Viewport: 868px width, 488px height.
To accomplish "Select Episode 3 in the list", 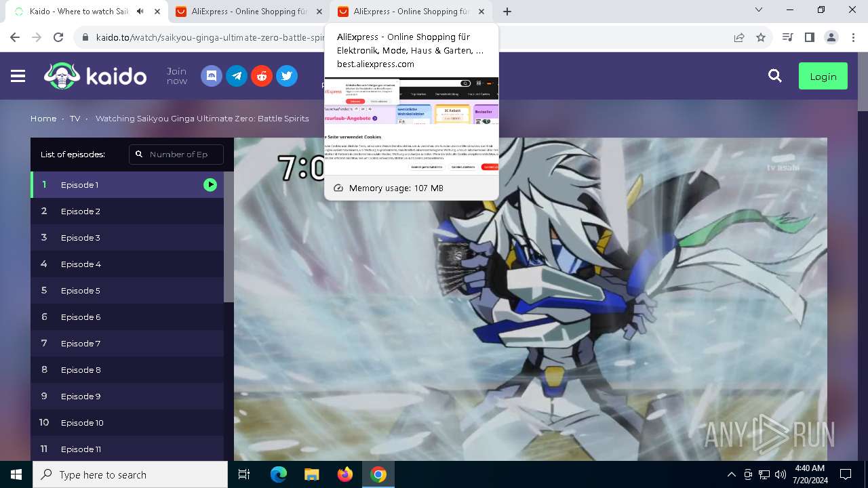I will pos(127,237).
